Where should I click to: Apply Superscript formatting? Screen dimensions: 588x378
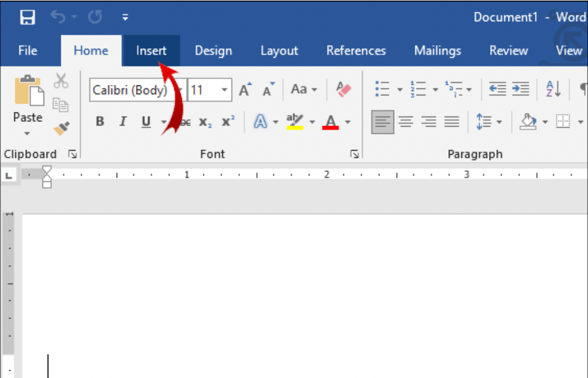(x=227, y=122)
